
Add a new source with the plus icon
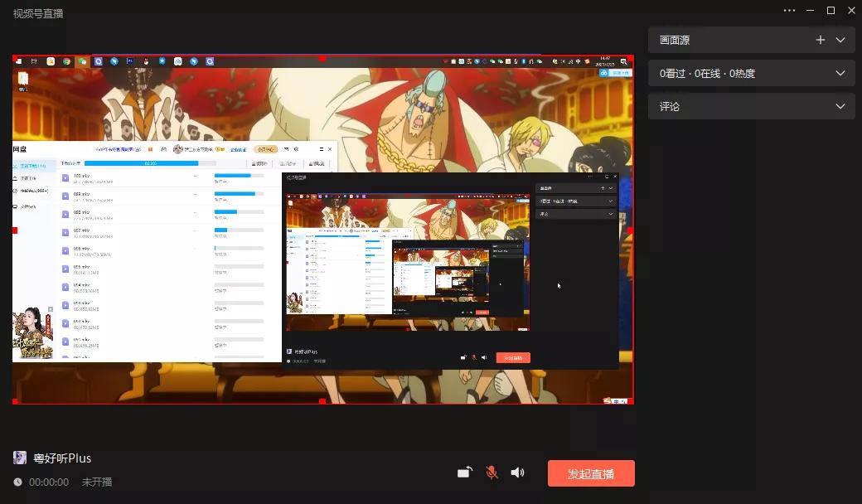[x=821, y=40]
